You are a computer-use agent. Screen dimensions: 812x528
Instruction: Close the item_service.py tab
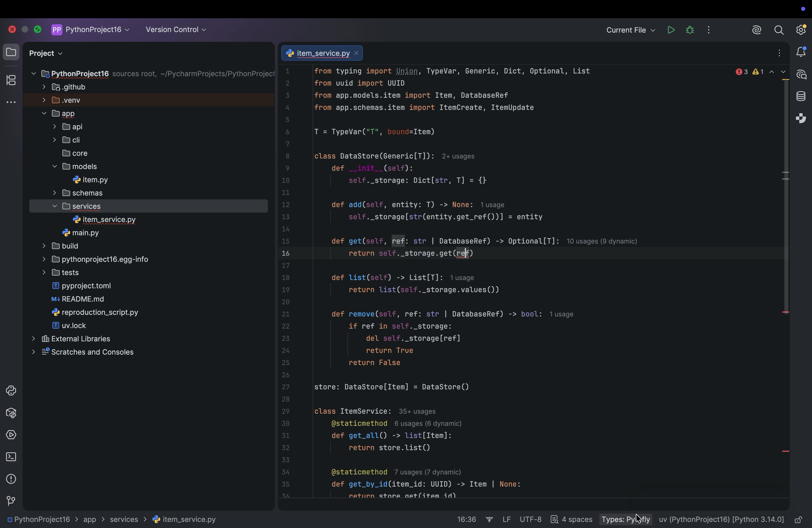tap(356, 53)
